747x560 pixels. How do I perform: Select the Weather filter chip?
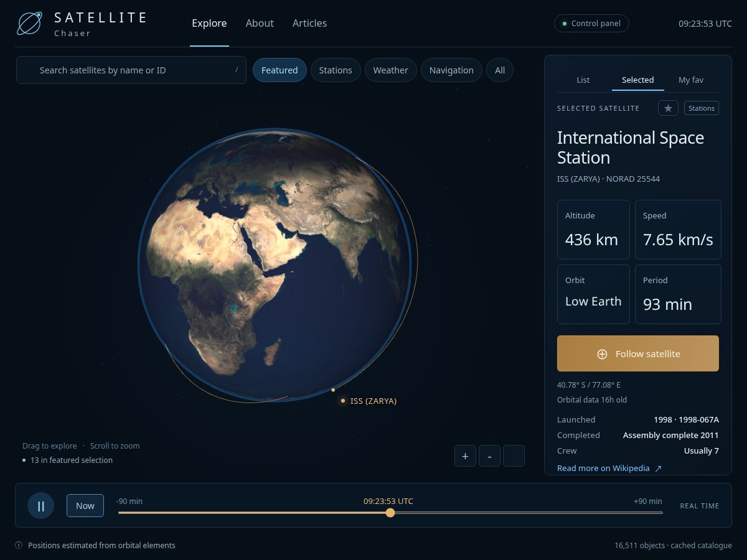pos(390,70)
